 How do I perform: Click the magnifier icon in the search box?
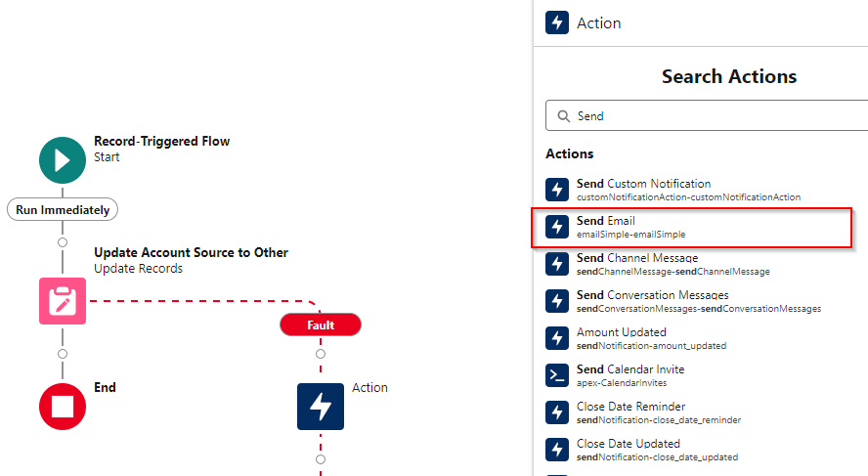click(564, 115)
